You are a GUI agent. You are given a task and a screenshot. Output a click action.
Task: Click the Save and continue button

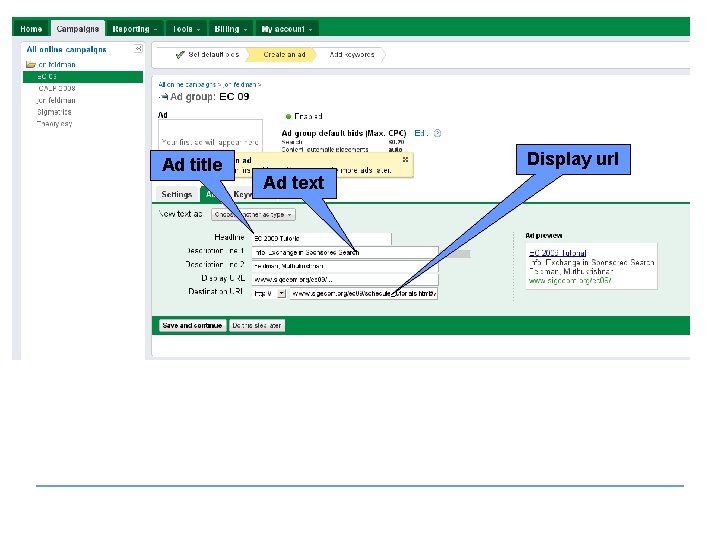tap(192, 326)
